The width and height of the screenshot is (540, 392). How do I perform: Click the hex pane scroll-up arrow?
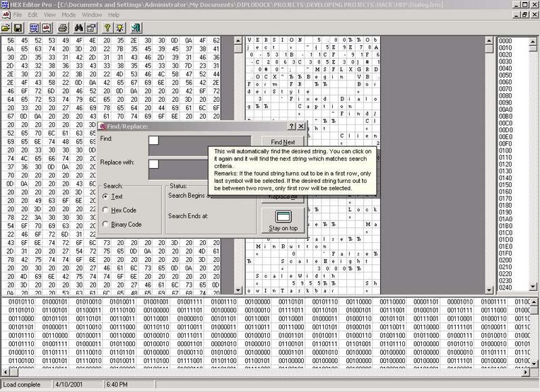(238, 40)
